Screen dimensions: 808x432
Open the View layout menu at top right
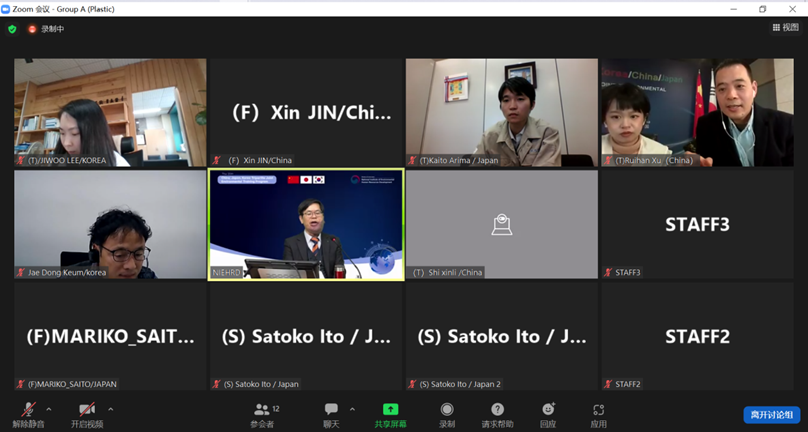pos(784,28)
